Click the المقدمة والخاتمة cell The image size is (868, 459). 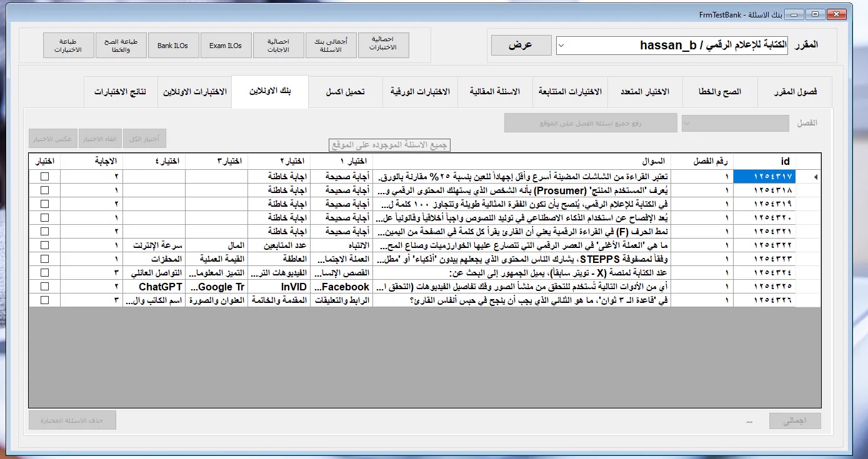(279, 300)
